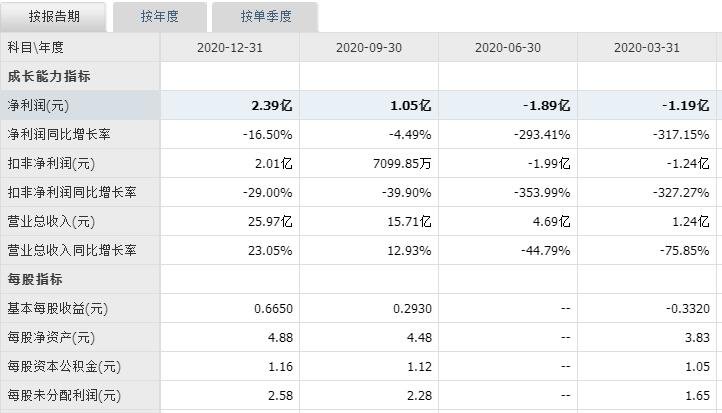Click the 2.39亿 net profit cell
The width and height of the screenshot is (722, 413).
[272, 105]
